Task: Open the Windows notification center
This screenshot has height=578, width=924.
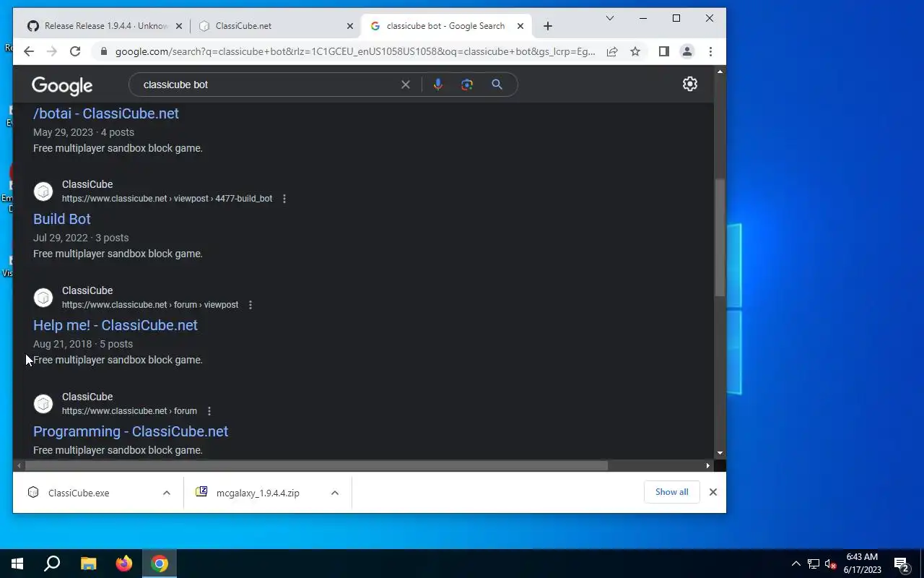Action: coord(902,564)
